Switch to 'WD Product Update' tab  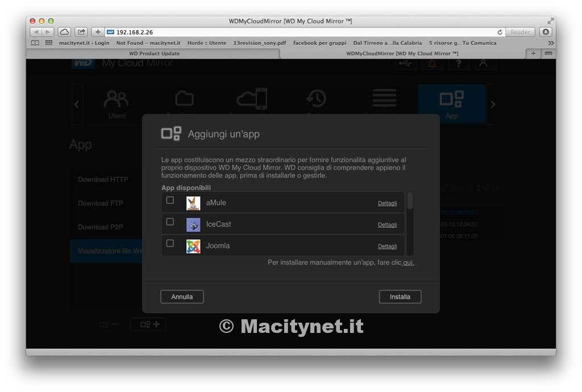[154, 53]
